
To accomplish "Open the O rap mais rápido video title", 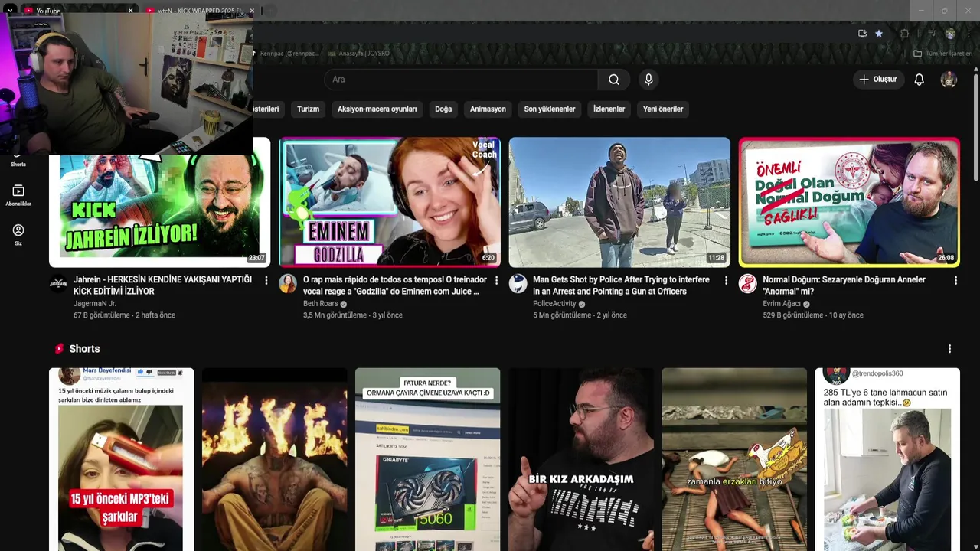I will click(x=395, y=285).
